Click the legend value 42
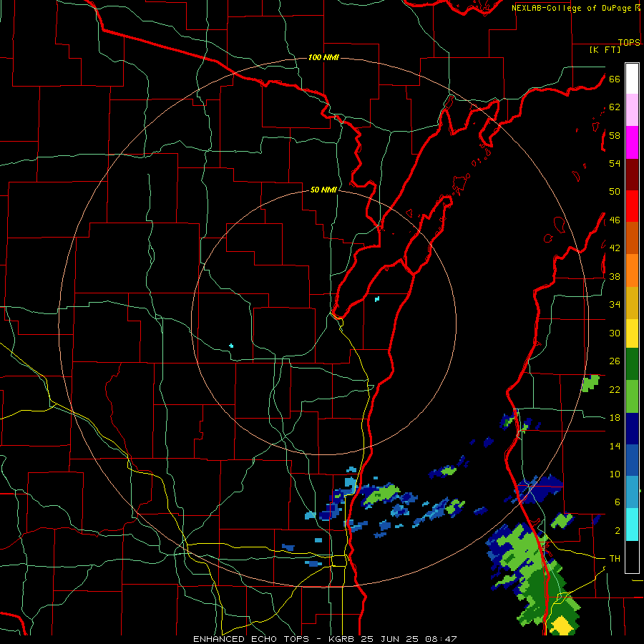The height and width of the screenshot is (644, 644). [615, 248]
